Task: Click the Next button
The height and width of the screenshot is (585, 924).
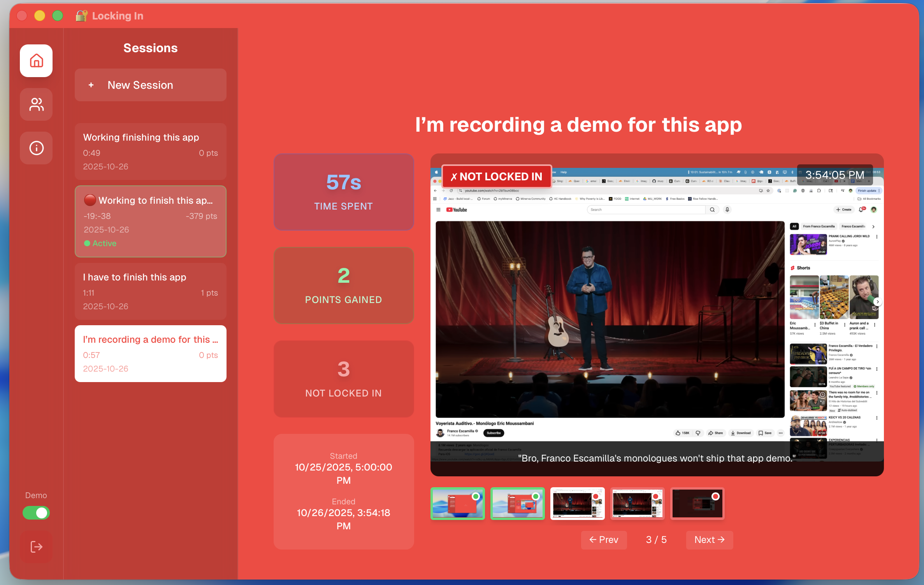Action: [x=709, y=540]
